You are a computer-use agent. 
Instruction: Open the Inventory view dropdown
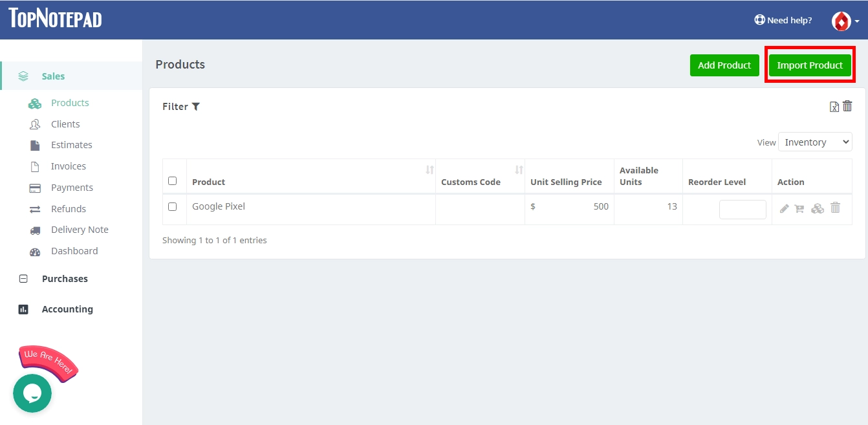tap(815, 142)
